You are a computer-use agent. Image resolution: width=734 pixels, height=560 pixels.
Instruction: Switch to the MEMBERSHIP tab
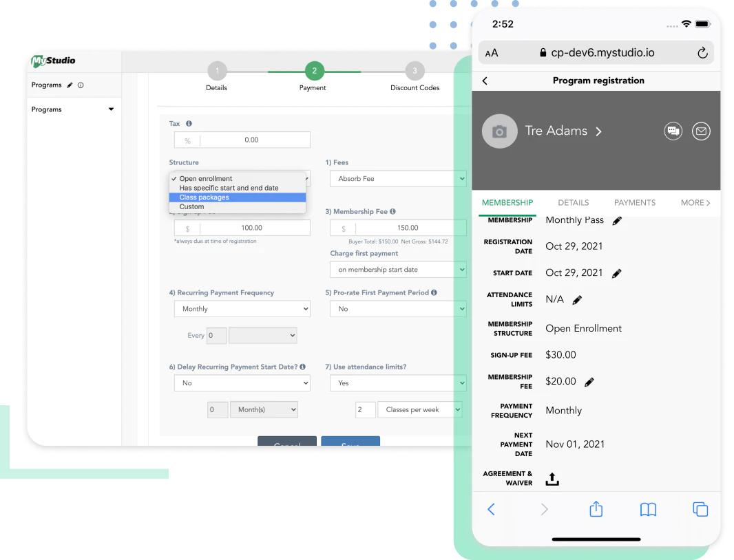tap(507, 202)
